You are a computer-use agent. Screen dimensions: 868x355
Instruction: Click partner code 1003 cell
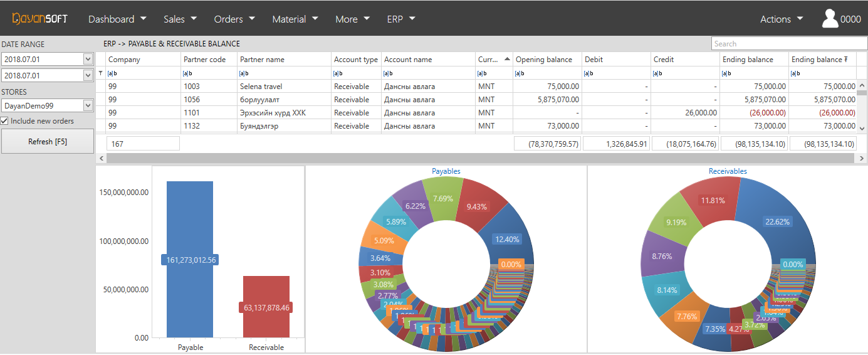click(x=209, y=86)
